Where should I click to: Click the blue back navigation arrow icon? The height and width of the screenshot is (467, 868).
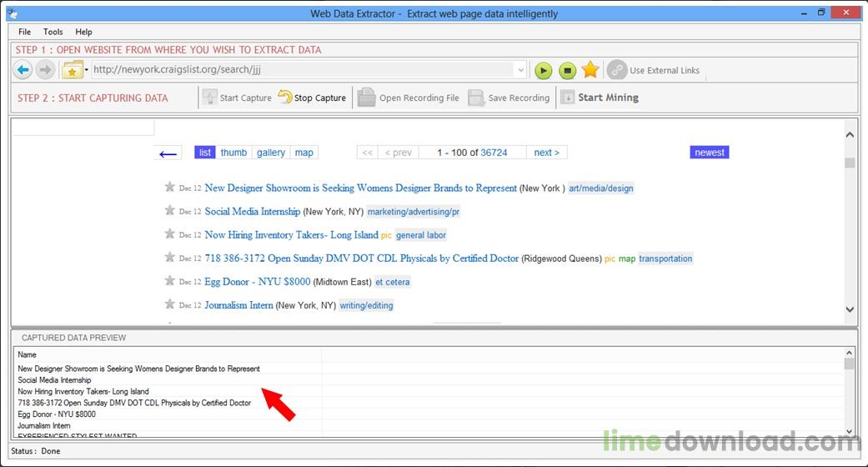coord(23,70)
